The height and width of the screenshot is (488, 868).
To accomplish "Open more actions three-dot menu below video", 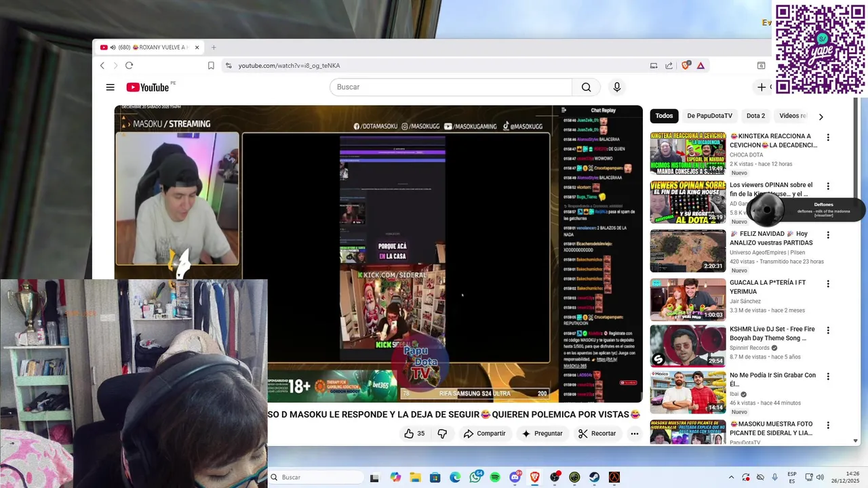I will tap(635, 434).
